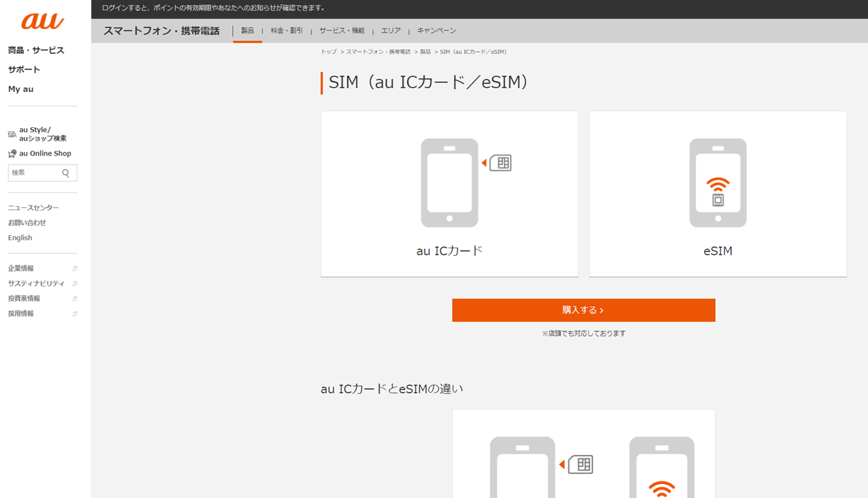Click the au Style shop icon
The width and height of the screenshot is (868, 498).
pos(12,134)
